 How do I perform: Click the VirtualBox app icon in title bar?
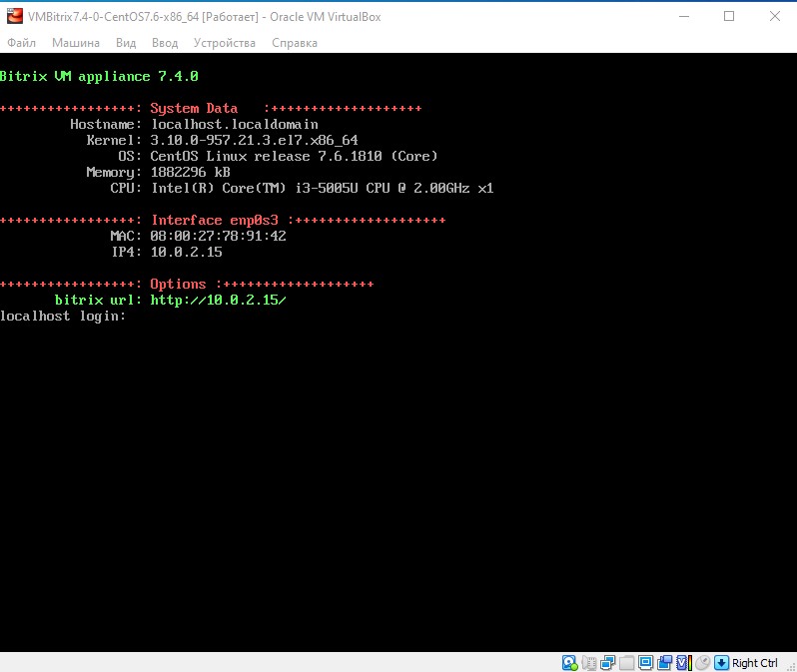[x=15, y=16]
